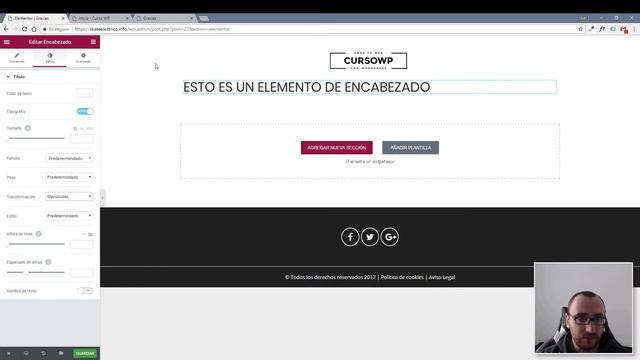Open the Familia font dropdown

(x=69, y=158)
